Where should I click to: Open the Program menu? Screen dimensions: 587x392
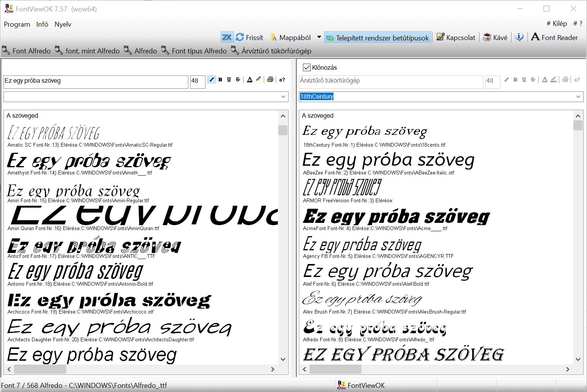point(17,24)
